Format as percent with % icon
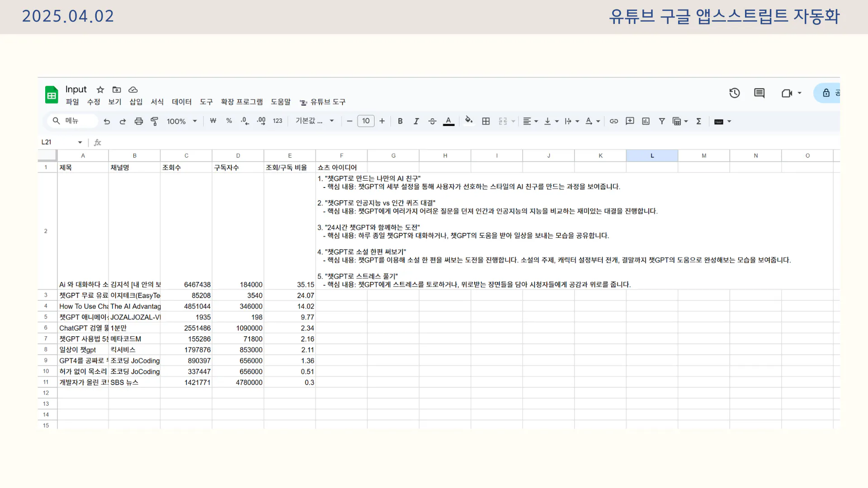The image size is (868, 488). [229, 121]
